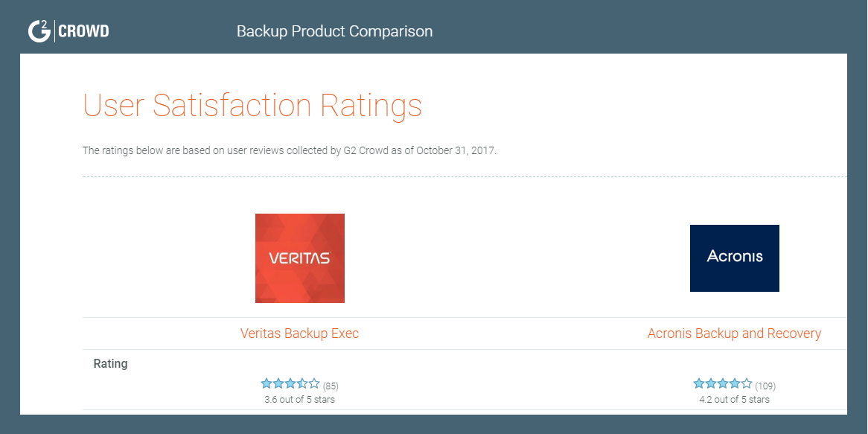Select the half-filled fourth star of Veritas rating

click(x=302, y=383)
